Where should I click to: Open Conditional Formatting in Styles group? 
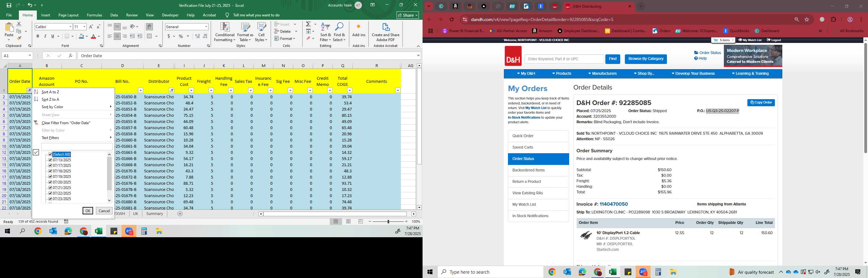point(225,32)
